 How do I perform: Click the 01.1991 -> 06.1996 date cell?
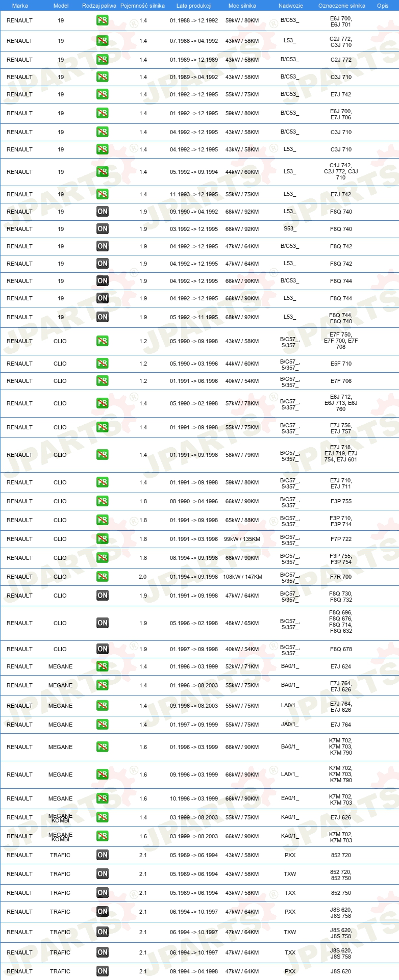click(x=194, y=381)
